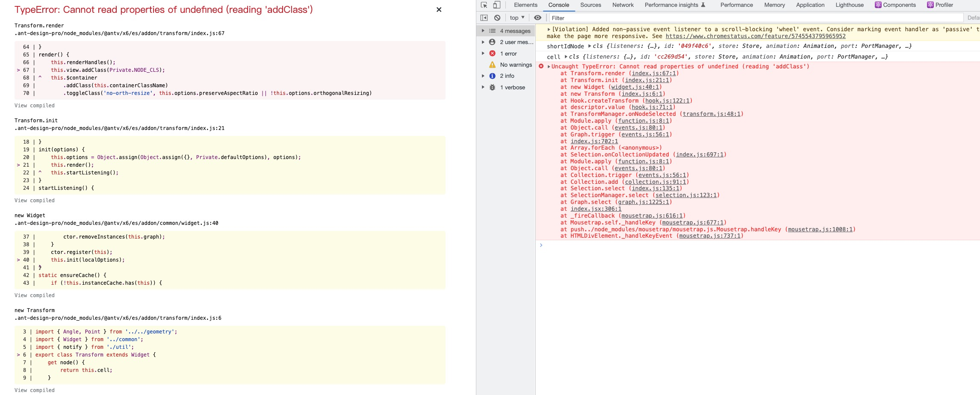The height and width of the screenshot is (395, 980).
Task: Expand the cls object for shortIdNode
Action: [589, 45]
